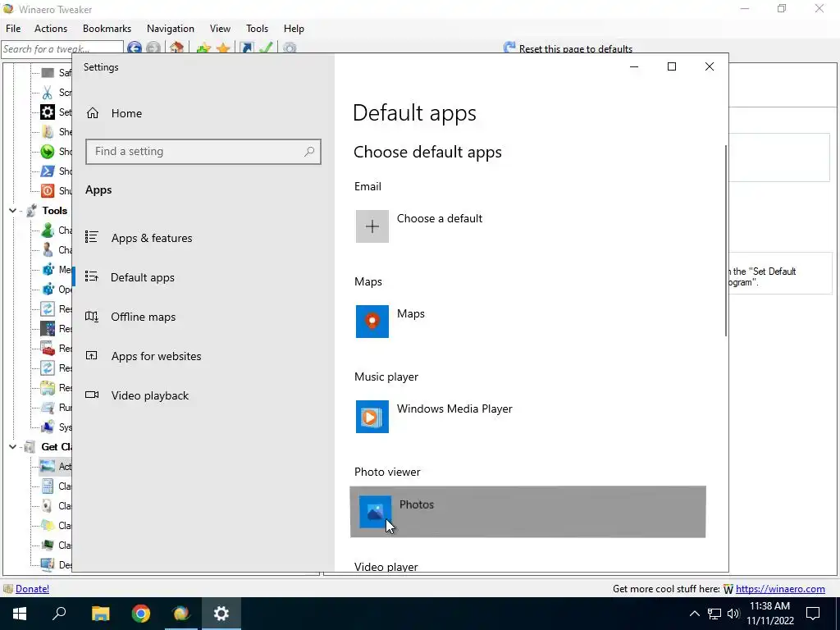Click Reset this page to defaults text

point(575,48)
